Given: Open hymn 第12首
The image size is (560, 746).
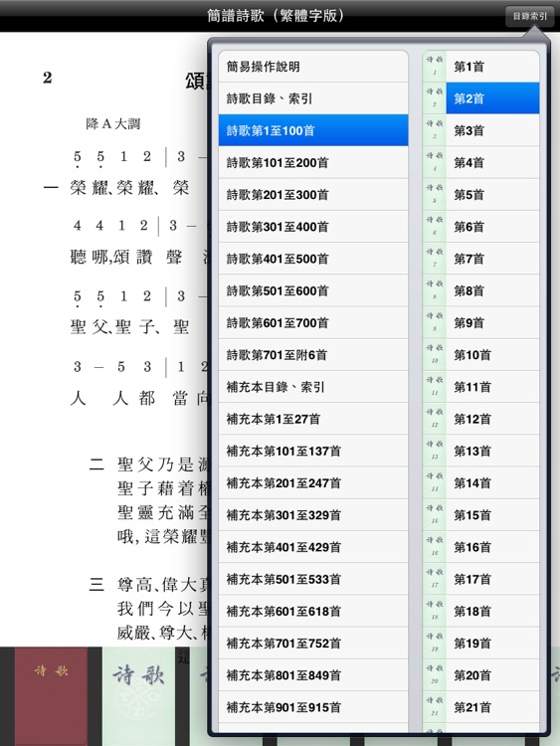Looking at the screenshot, I should [481, 419].
